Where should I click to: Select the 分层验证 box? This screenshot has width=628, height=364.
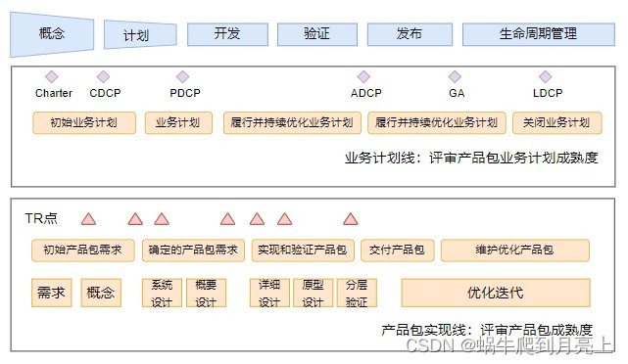[357, 293]
